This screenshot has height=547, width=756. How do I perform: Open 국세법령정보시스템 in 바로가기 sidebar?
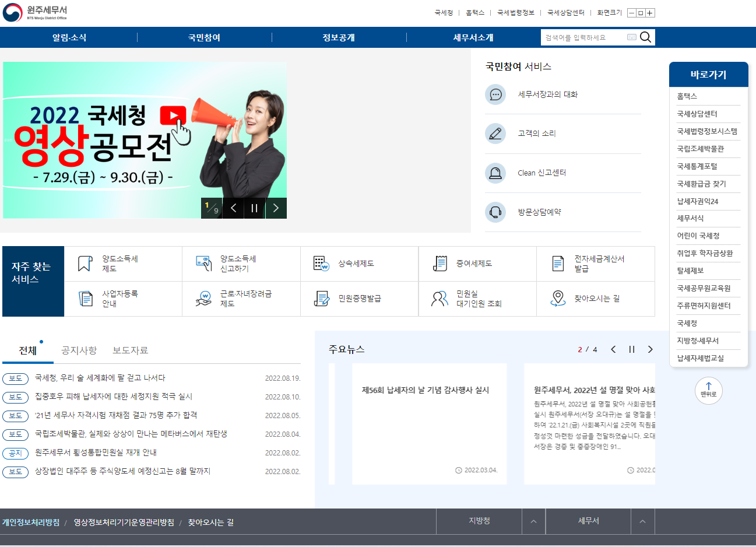click(x=708, y=131)
